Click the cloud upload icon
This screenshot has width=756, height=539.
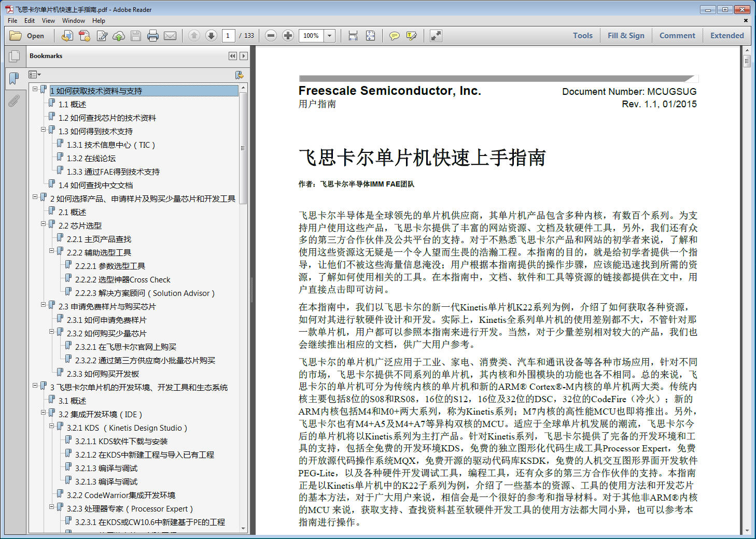click(119, 36)
